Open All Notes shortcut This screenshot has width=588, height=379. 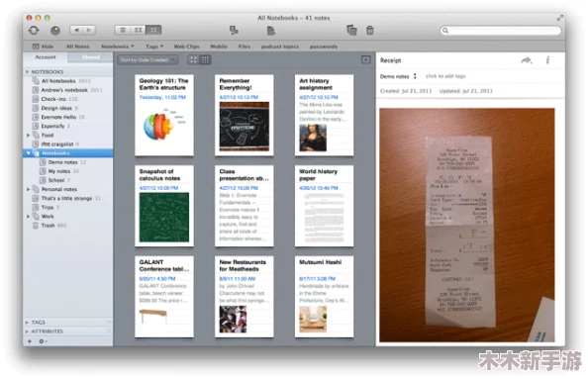point(77,47)
